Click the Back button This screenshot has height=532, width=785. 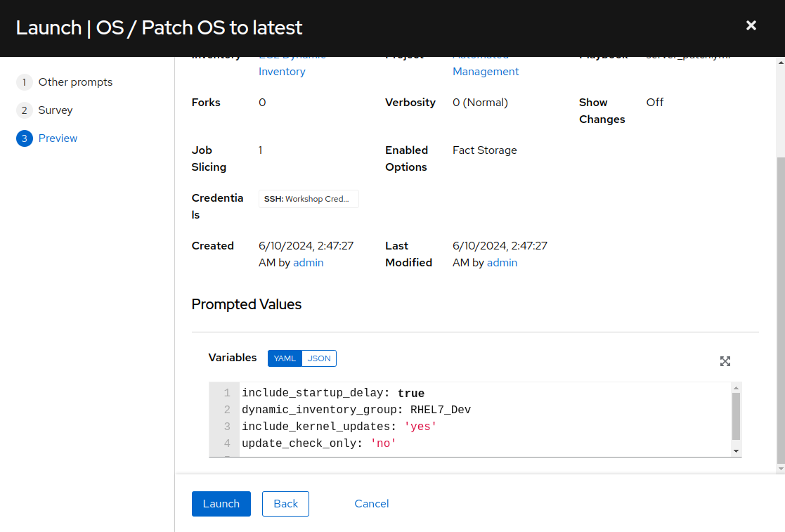285,503
